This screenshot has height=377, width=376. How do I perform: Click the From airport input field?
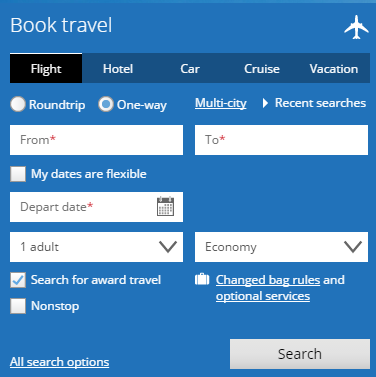tap(96, 140)
